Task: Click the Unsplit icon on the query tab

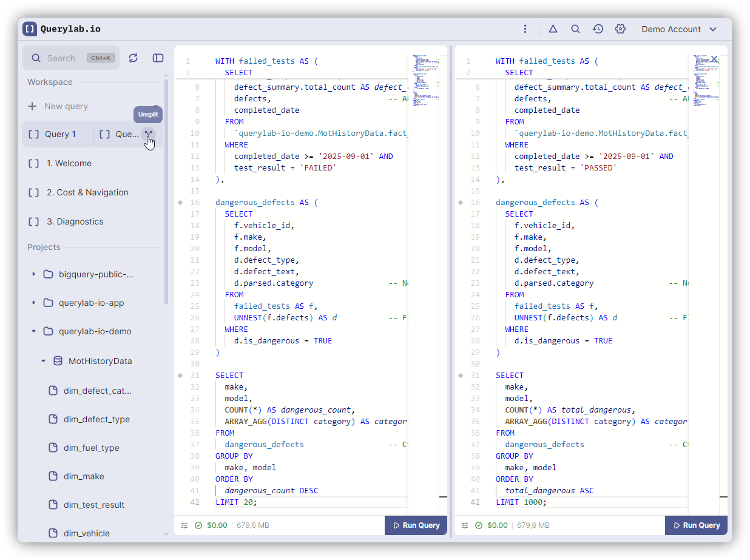Action: coord(148,134)
